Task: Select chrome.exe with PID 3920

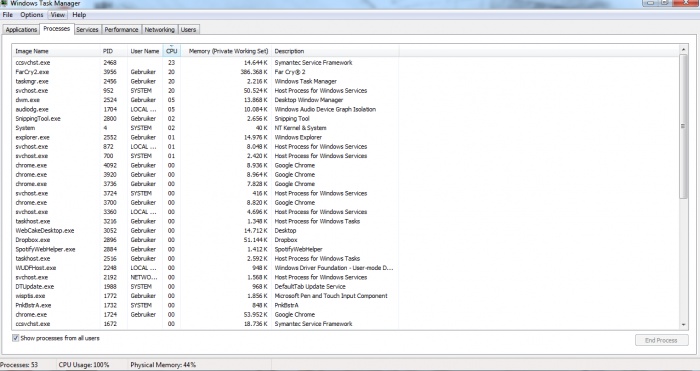Action: click(x=205, y=175)
